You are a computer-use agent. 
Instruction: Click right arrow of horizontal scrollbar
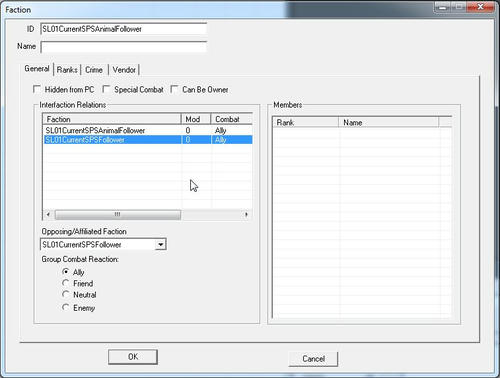coord(246,214)
